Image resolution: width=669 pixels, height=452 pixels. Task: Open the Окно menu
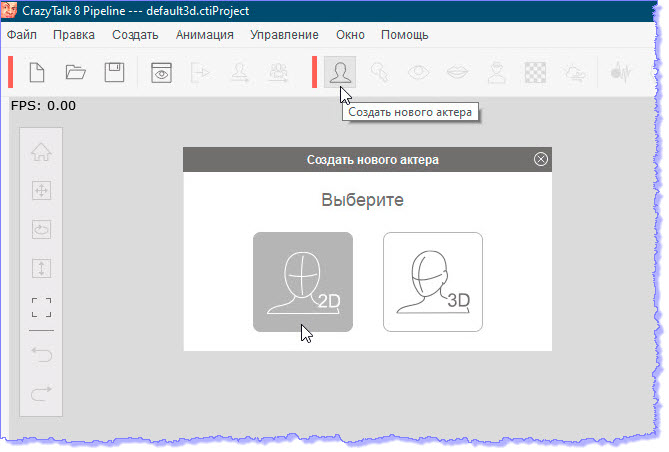point(350,35)
